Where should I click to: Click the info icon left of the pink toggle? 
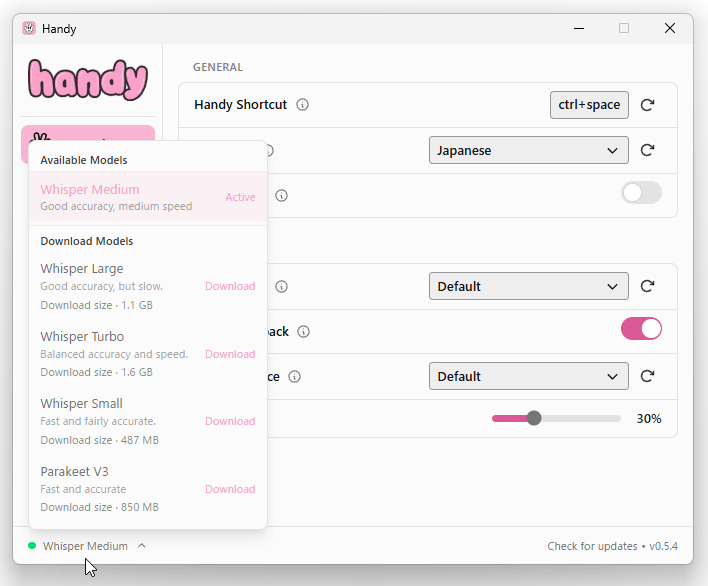[304, 332]
